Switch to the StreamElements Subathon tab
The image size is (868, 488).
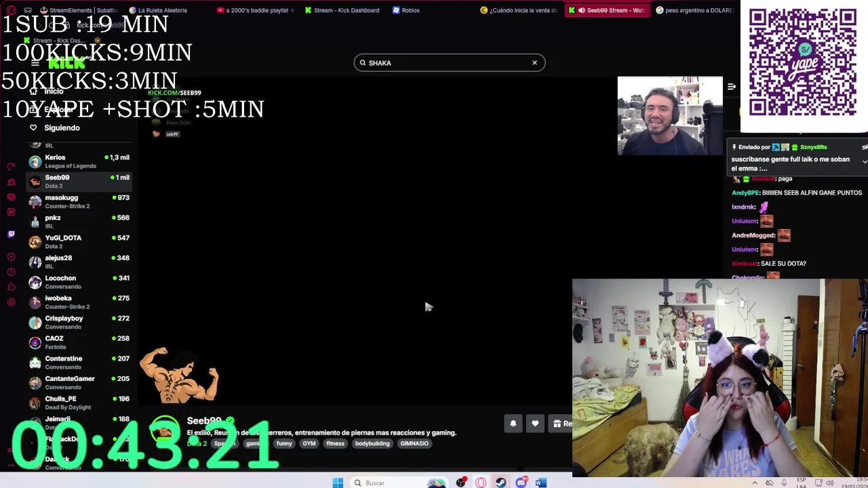coord(79,10)
